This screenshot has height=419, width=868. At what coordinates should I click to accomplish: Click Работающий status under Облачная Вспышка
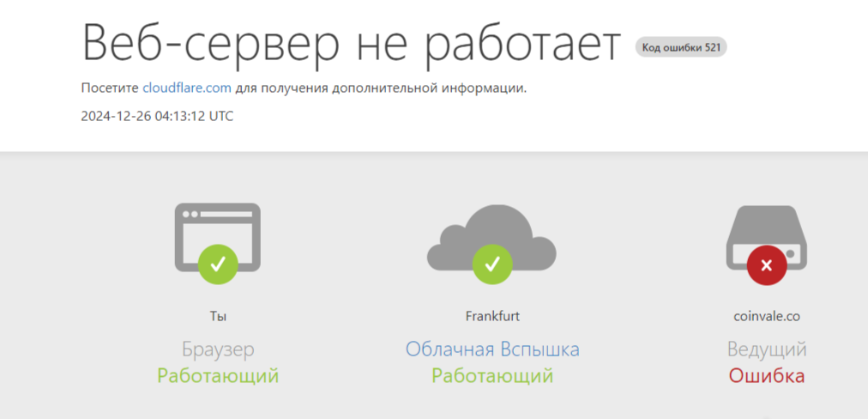point(492,376)
